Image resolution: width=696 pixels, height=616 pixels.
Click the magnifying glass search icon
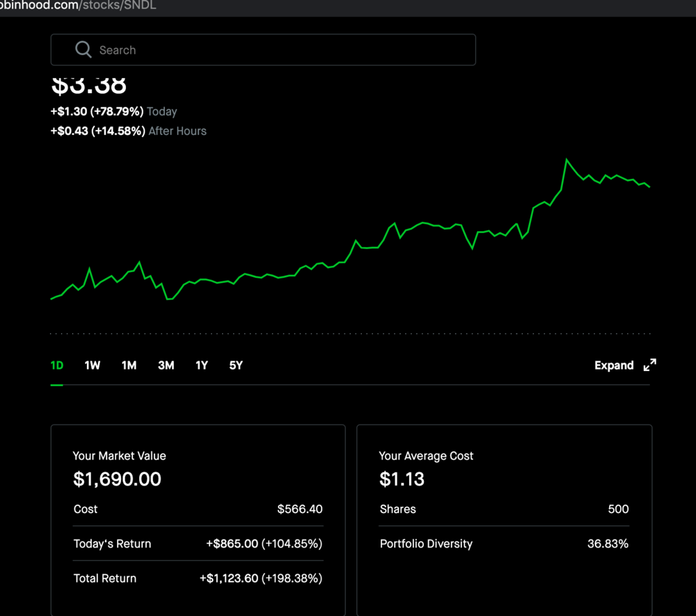coord(84,49)
